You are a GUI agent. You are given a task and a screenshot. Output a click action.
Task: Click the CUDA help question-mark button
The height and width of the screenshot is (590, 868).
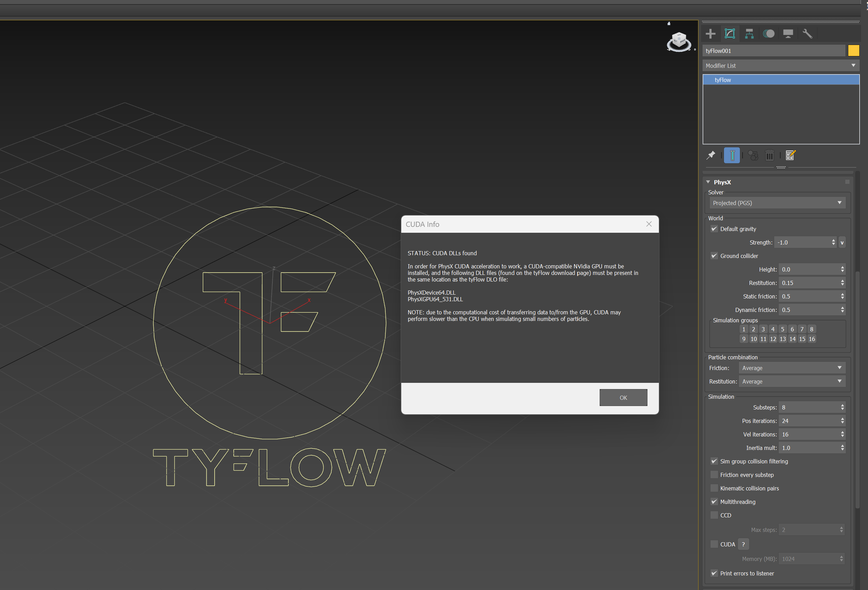click(743, 544)
